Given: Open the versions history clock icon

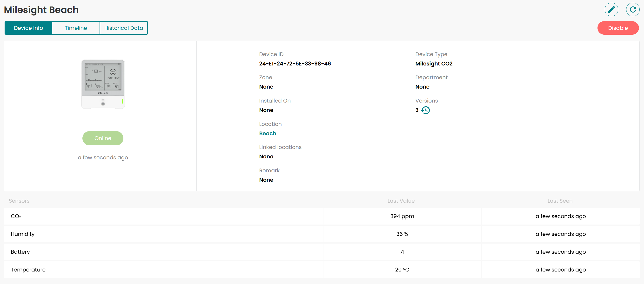Looking at the screenshot, I should [425, 110].
